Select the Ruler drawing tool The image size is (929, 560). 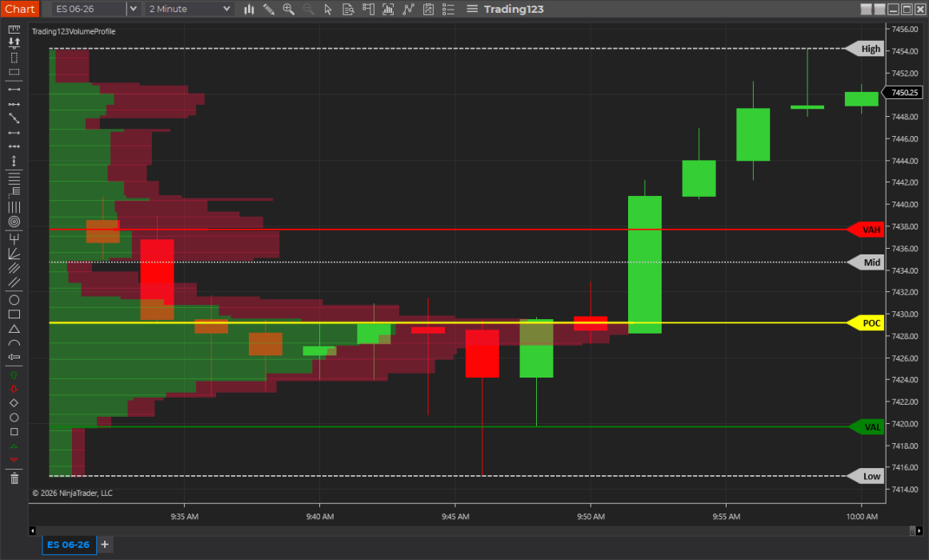[14, 29]
